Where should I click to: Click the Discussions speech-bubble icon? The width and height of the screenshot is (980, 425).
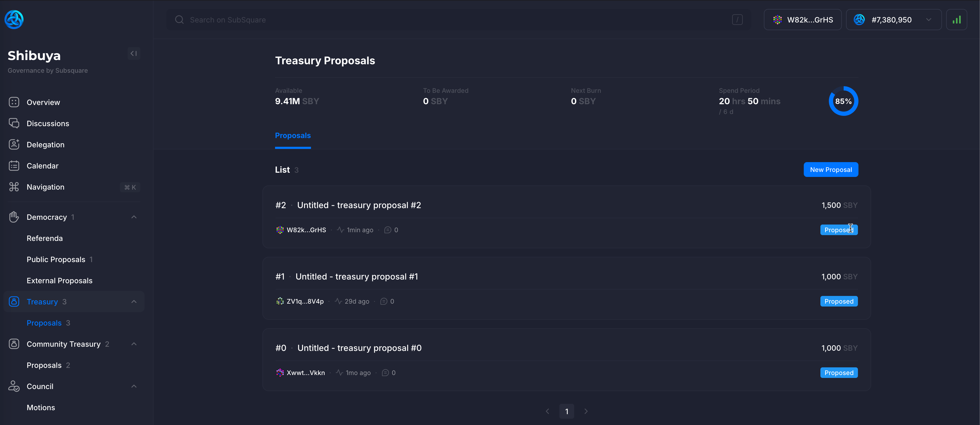(x=14, y=123)
